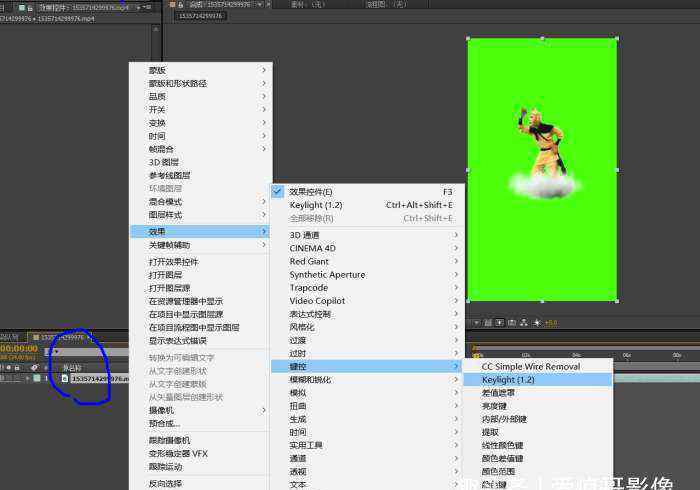Select the timeline layer 1535714299976 name

(100, 379)
